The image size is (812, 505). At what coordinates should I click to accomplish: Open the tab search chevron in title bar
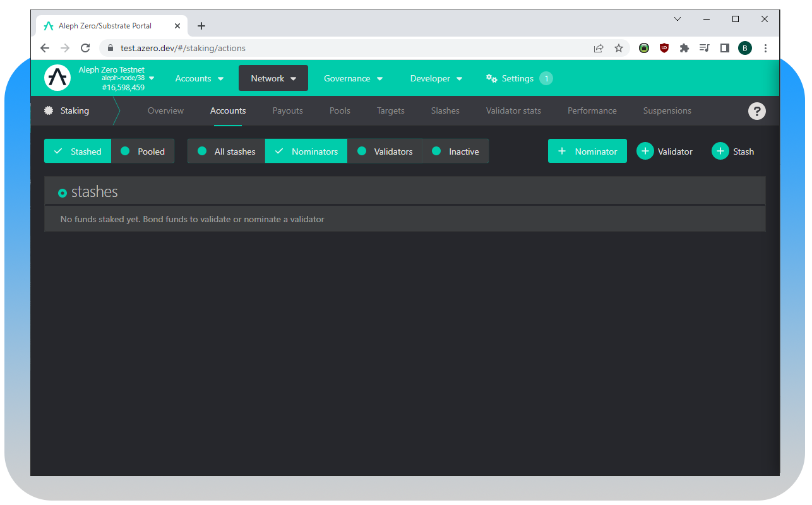678,19
